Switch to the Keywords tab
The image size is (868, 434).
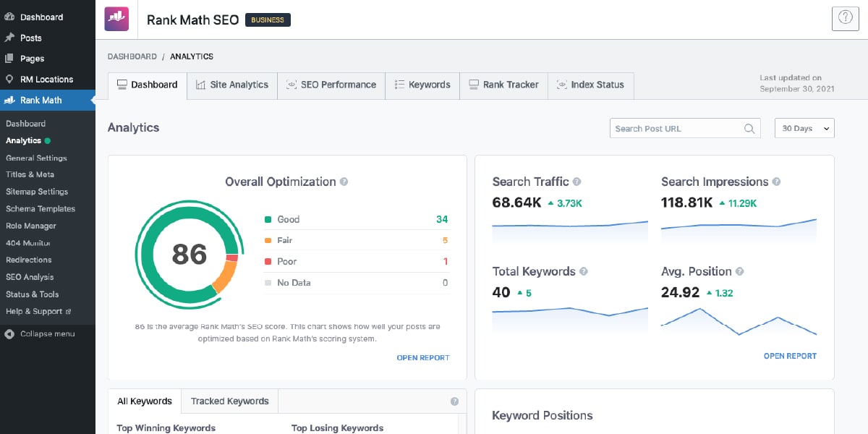(x=422, y=85)
